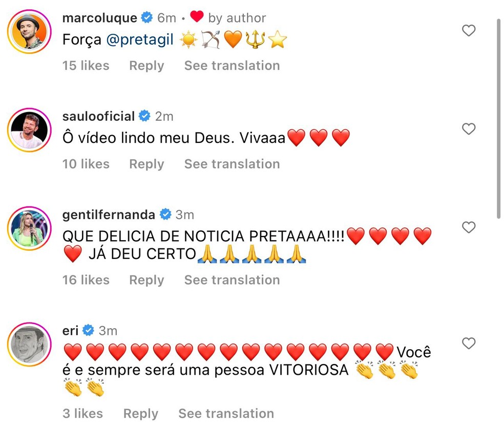Reply to sauloficial's comment

tap(146, 164)
